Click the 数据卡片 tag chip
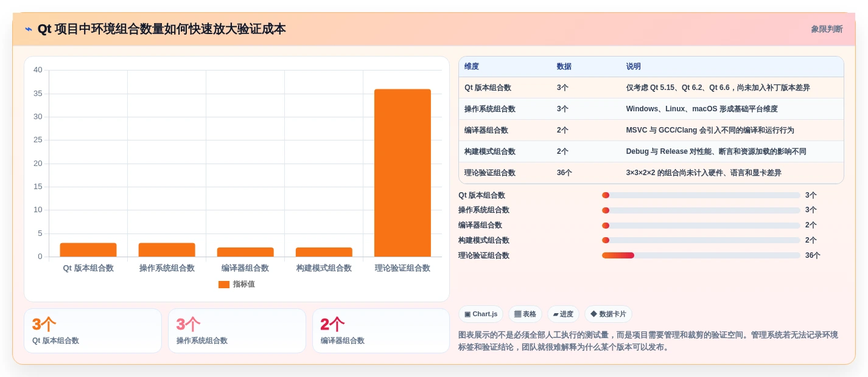 (608, 314)
